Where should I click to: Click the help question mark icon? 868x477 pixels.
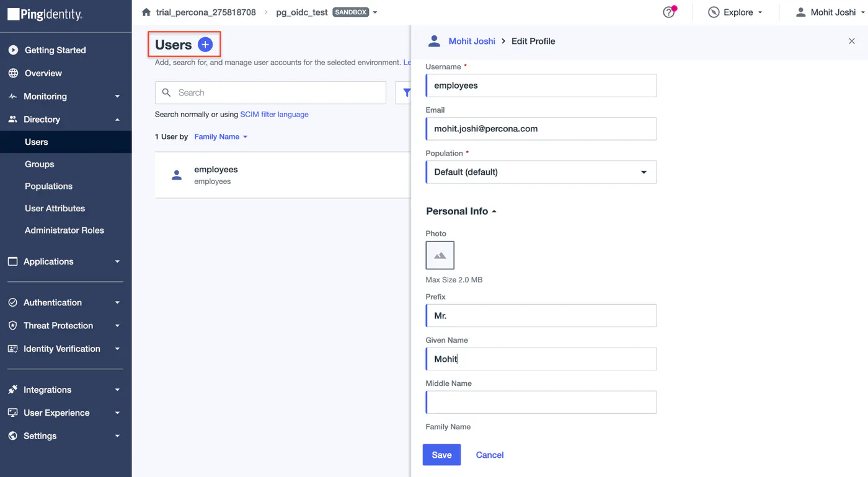pyautogui.click(x=668, y=12)
